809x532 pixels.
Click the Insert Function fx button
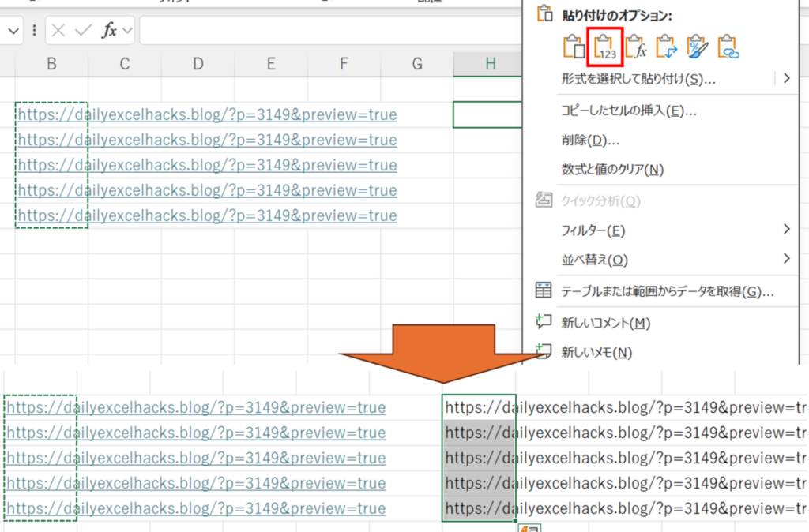click(109, 31)
